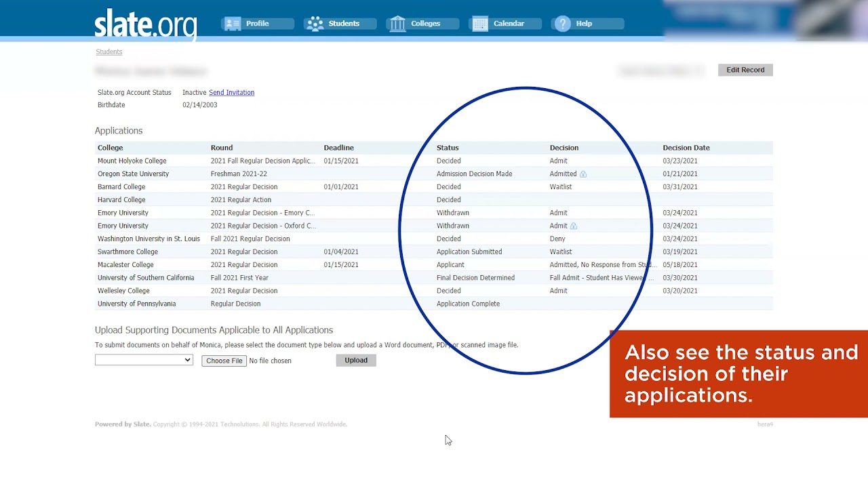Select the Harvard College application
The height and width of the screenshot is (488, 868).
tap(434, 200)
